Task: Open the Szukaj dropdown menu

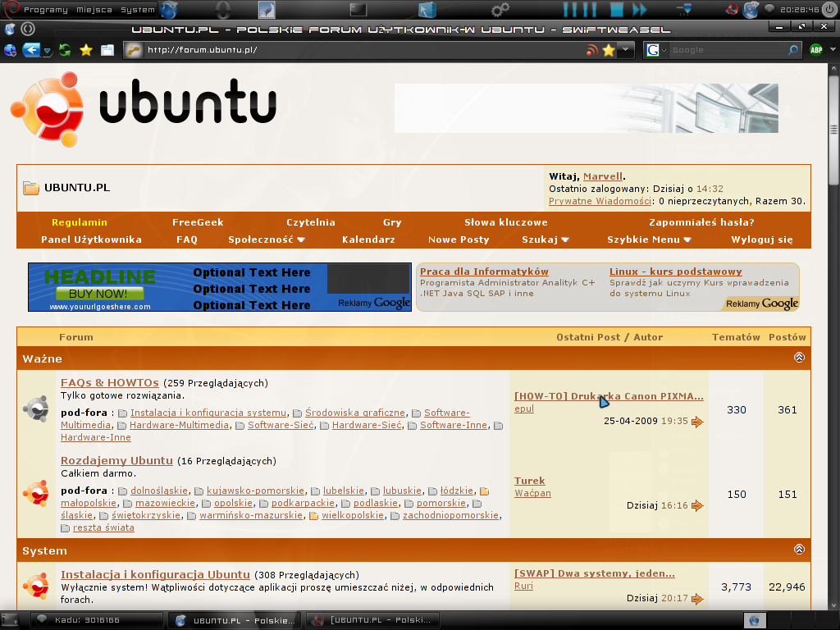Action: pos(546,240)
